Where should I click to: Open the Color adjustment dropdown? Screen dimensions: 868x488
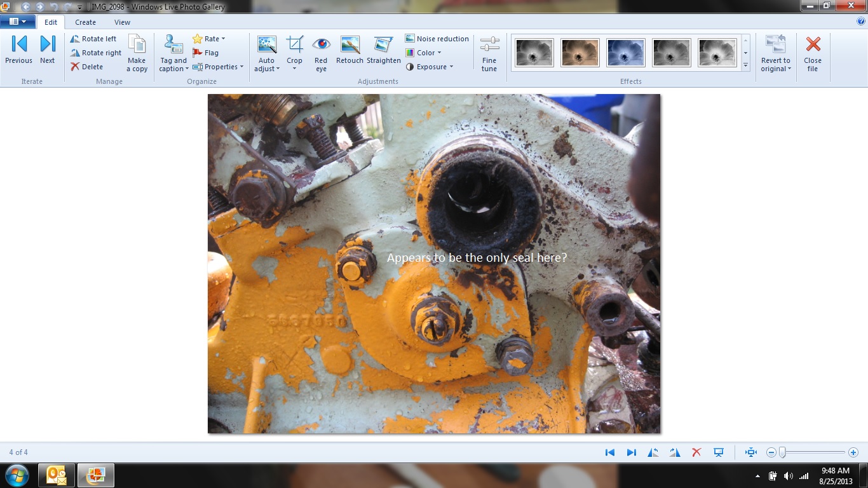pos(423,53)
